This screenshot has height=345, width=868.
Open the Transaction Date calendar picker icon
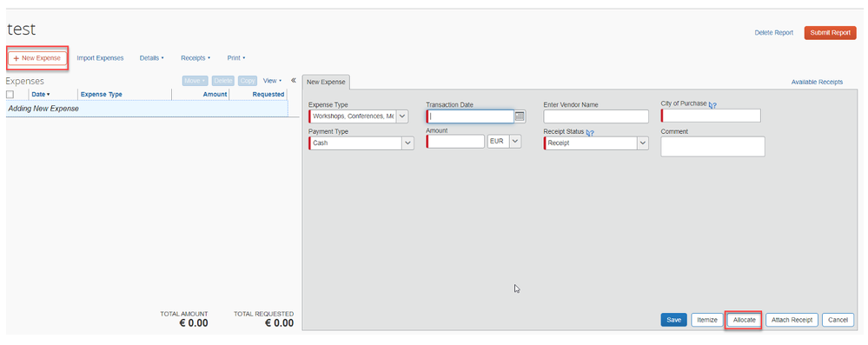(520, 116)
